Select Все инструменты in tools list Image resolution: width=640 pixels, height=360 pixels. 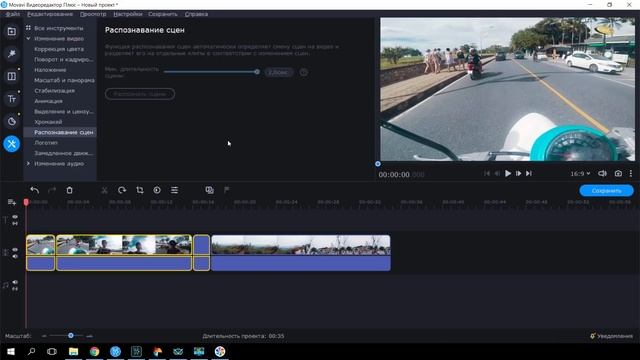[58, 28]
